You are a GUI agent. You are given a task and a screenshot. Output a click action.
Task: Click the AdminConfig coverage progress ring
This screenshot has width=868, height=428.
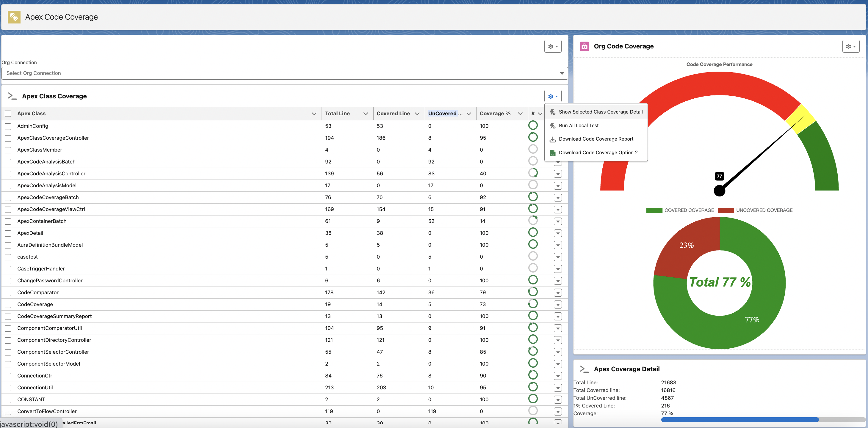533,125
